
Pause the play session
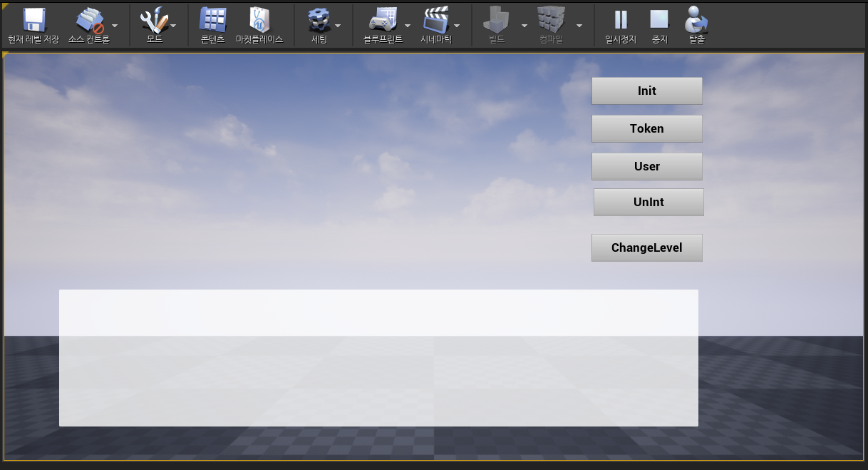[620, 26]
